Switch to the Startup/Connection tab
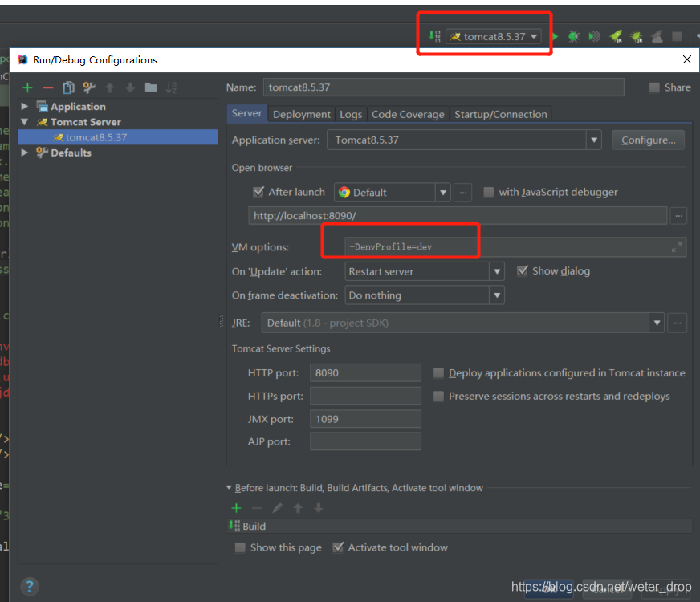 [500, 114]
